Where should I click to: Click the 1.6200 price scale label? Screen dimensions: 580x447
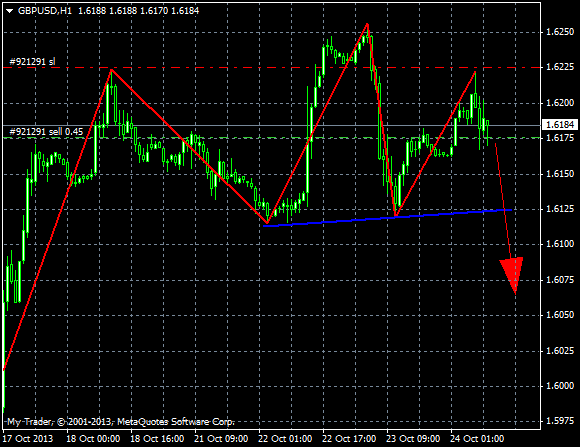point(560,102)
